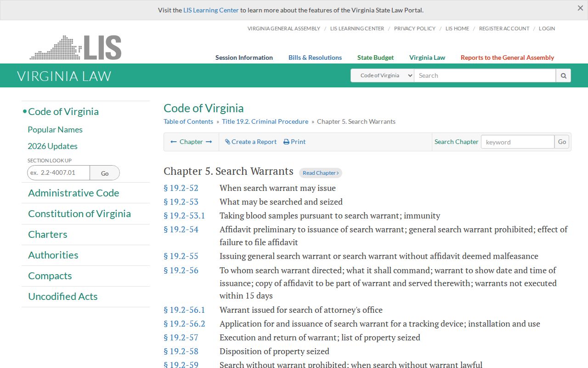
Task: Open section § 19.2-58
Action: click(181, 351)
